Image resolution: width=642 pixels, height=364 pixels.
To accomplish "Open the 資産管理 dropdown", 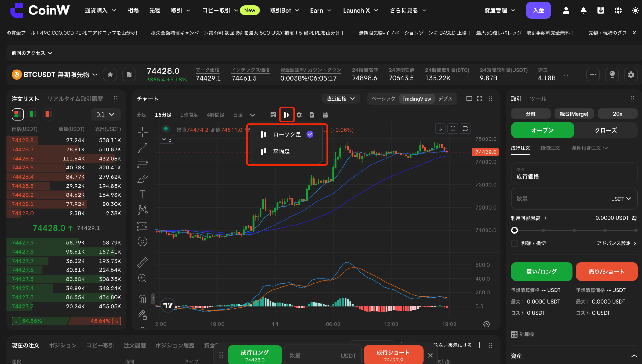I will [x=500, y=11].
